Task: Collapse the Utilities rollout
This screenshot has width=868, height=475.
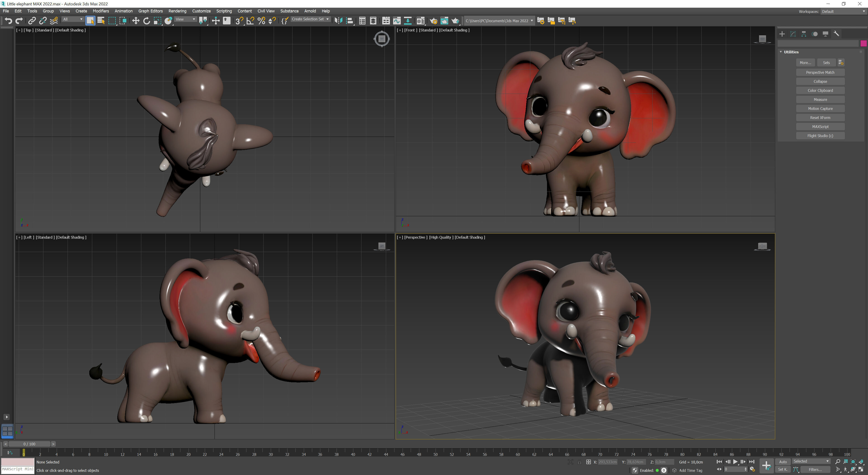Action: click(781, 52)
